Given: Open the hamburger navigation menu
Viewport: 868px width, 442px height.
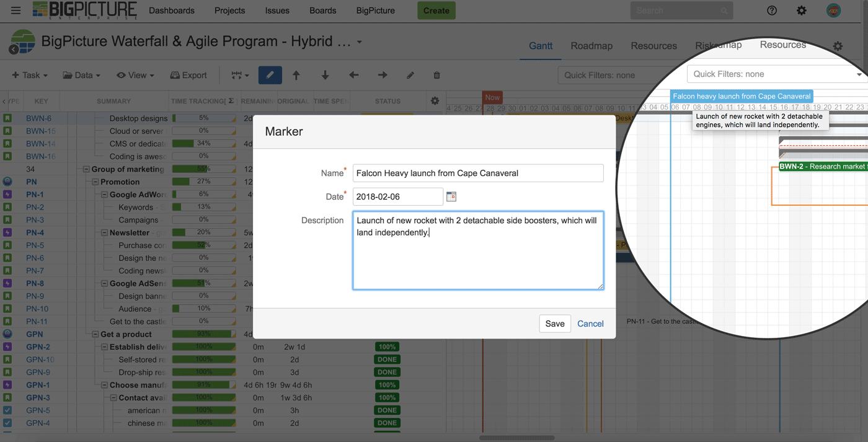Looking at the screenshot, I should 16,11.
